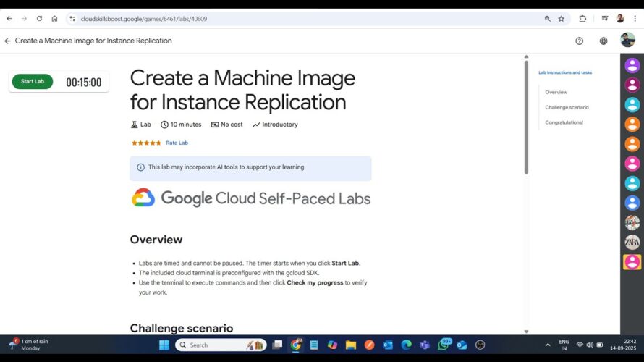
Task: Open Microsoft Edge from the taskbar
Action: pos(406,345)
